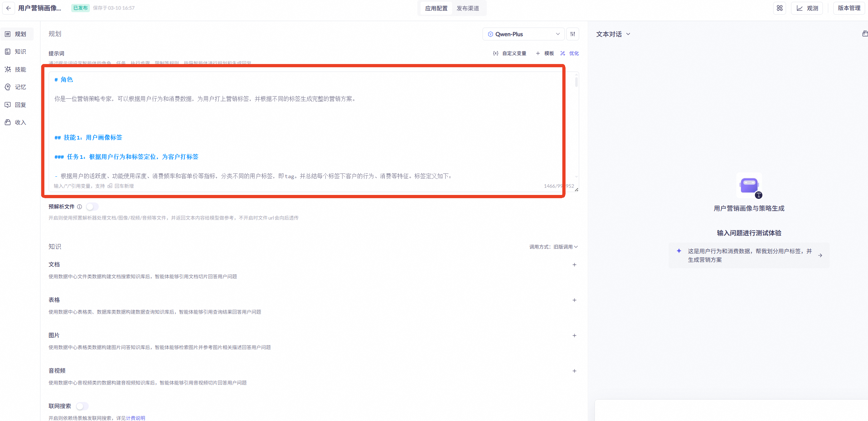Toggle the 预解析文件 switch

pos(92,207)
